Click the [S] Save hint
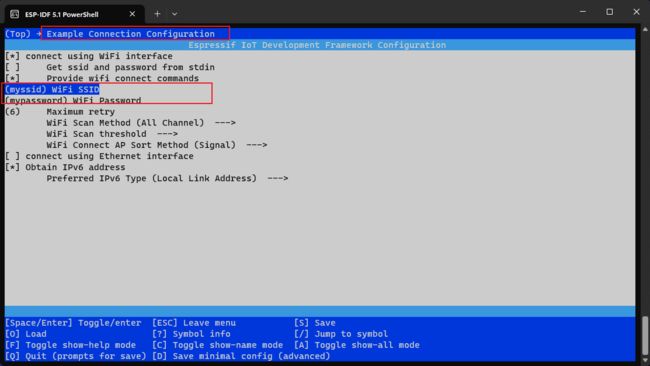This screenshot has height=366, width=650. [315, 323]
